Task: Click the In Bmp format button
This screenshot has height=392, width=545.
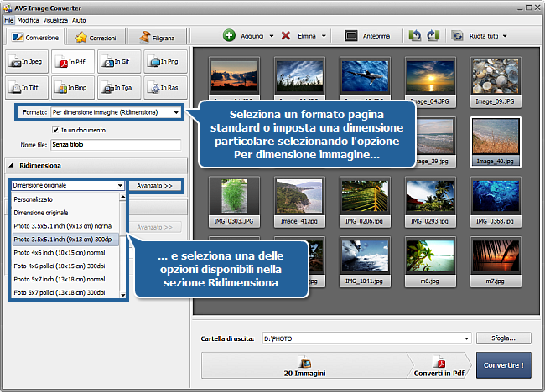Action: 72,86
